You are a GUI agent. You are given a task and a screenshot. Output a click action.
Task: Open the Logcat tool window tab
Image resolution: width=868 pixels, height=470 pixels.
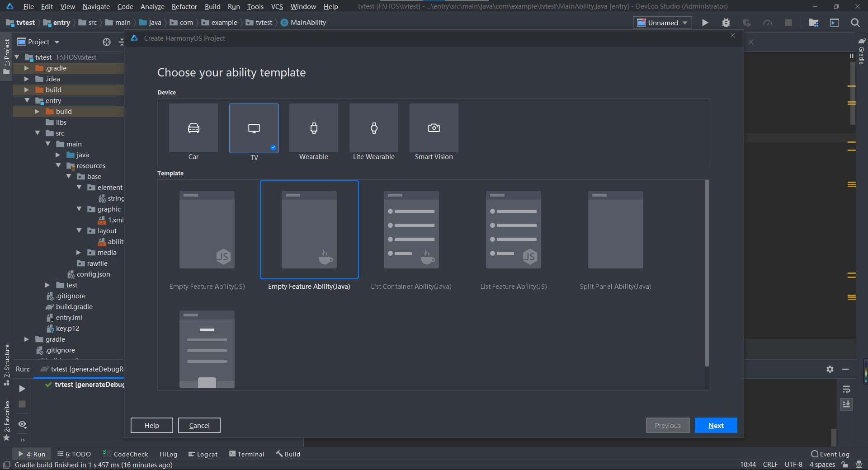(203, 454)
